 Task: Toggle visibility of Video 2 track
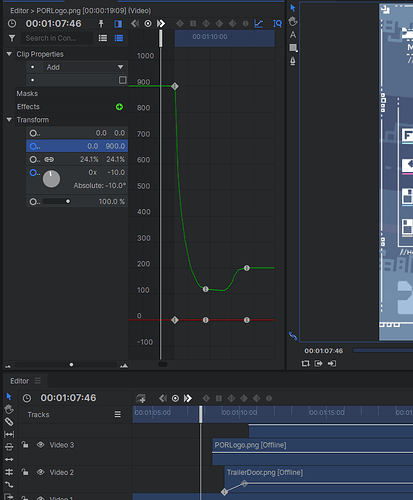point(41,472)
